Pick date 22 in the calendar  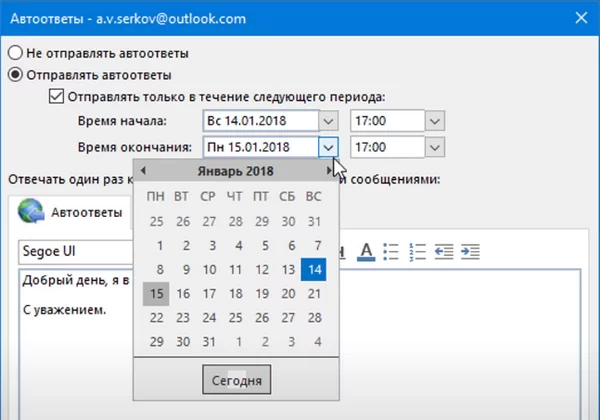point(156,317)
